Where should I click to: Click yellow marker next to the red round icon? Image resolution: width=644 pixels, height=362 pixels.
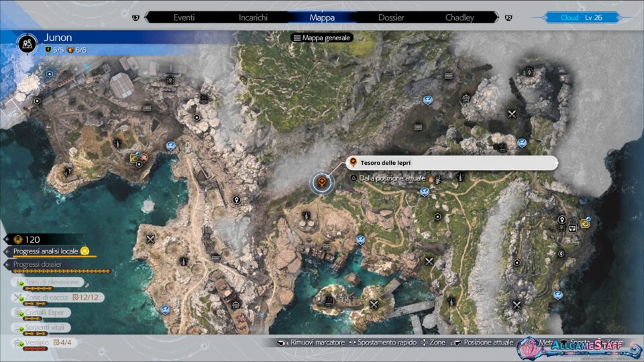[134, 158]
